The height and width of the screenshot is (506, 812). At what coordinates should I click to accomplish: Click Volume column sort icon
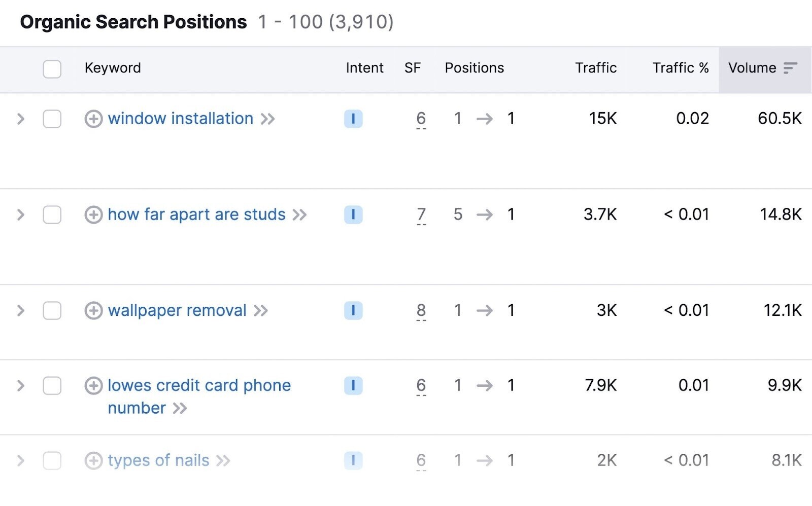pos(790,68)
